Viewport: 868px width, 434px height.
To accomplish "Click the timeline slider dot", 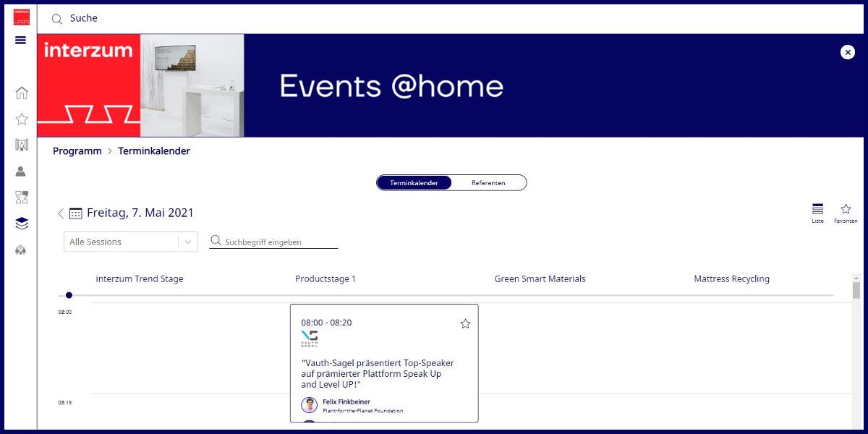I will (x=69, y=295).
